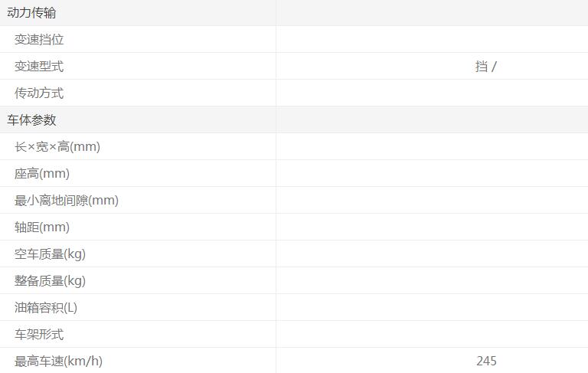Click the 座高(mm) row label
This screenshot has height=373, width=588.
[42, 174]
